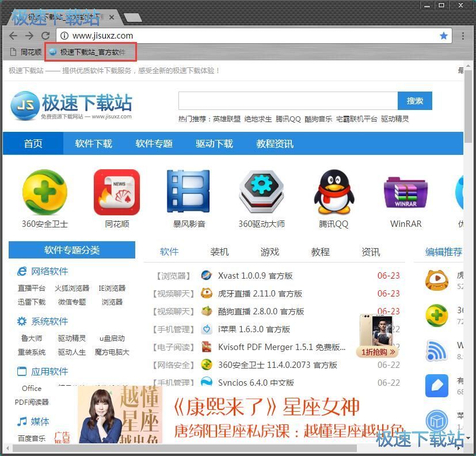Open the 火狐浏览器 category link
476x456 pixels.
point(72,288)
